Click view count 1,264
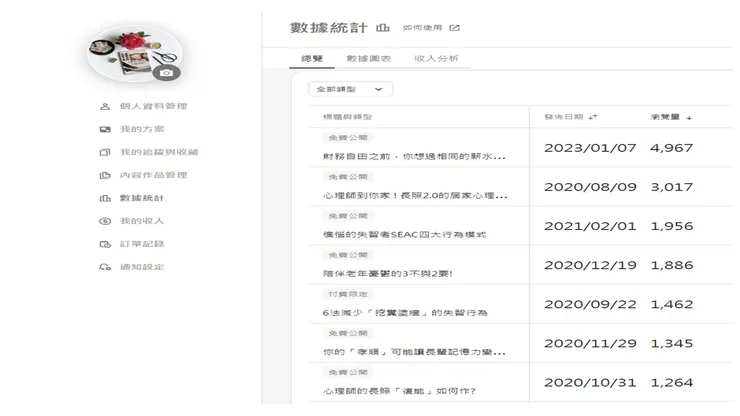This screenshot has height=416, width=740. [672, 383]
